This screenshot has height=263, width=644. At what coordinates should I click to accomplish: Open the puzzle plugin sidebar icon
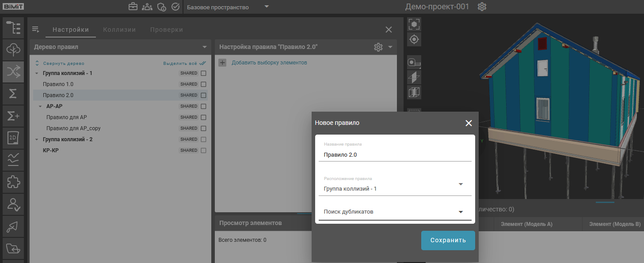tap(13, 182)
